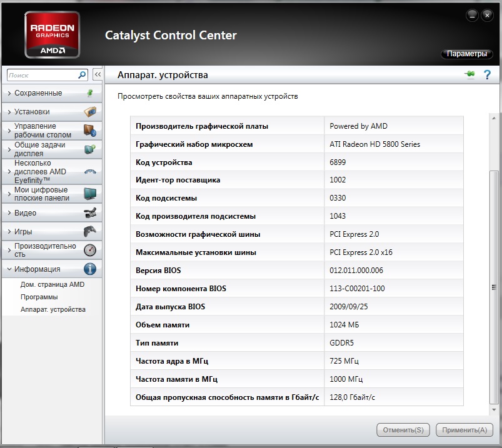Click the Применить(A) button

[464, 430]
